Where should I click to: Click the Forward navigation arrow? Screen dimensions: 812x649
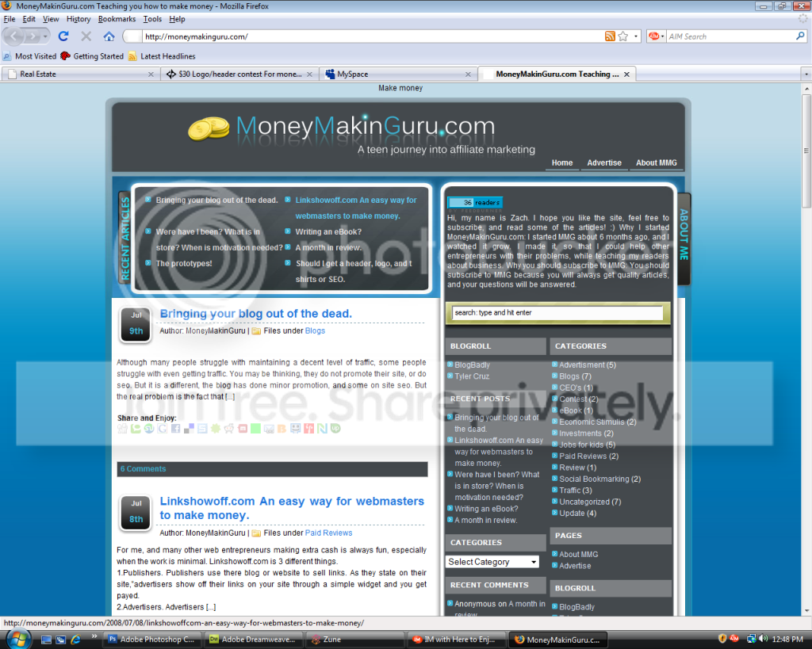tap(32, 36)
